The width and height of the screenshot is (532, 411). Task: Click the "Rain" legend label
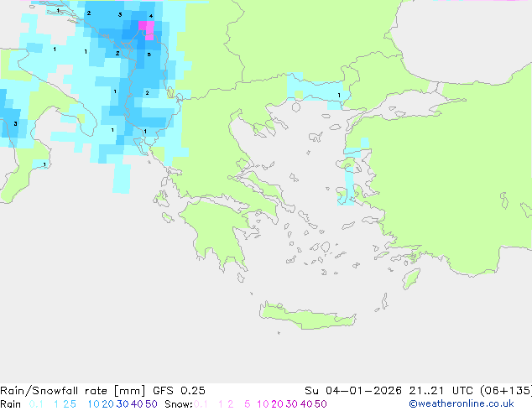tap(11, 404)
